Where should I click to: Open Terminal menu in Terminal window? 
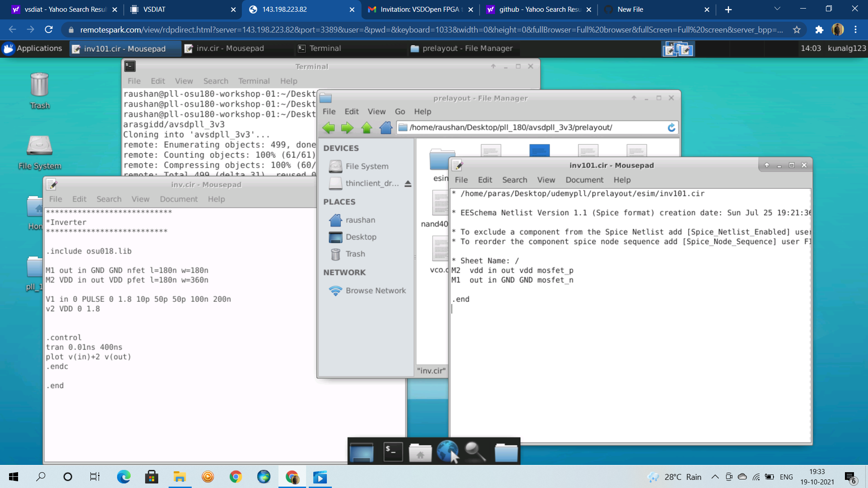[254, 81]
